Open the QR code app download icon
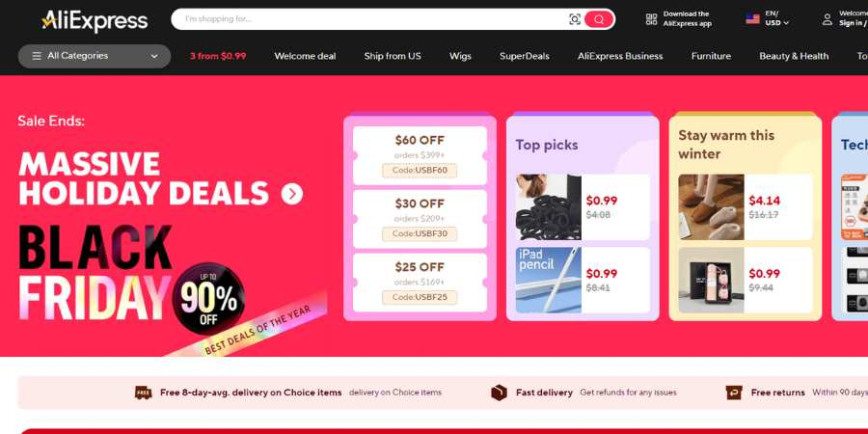This screenshot has height=434, width=868. pyautogui.click(x=652, y=19)
